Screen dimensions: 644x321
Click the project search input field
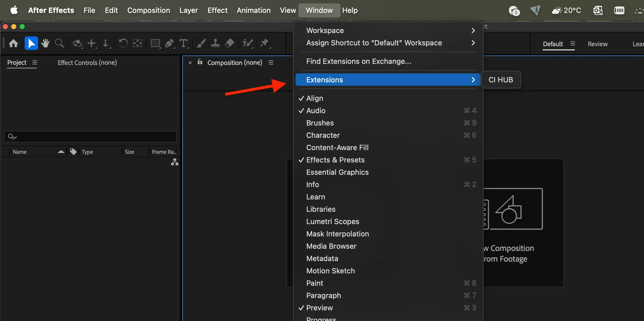pyautogui.click(x=90, y=137)
